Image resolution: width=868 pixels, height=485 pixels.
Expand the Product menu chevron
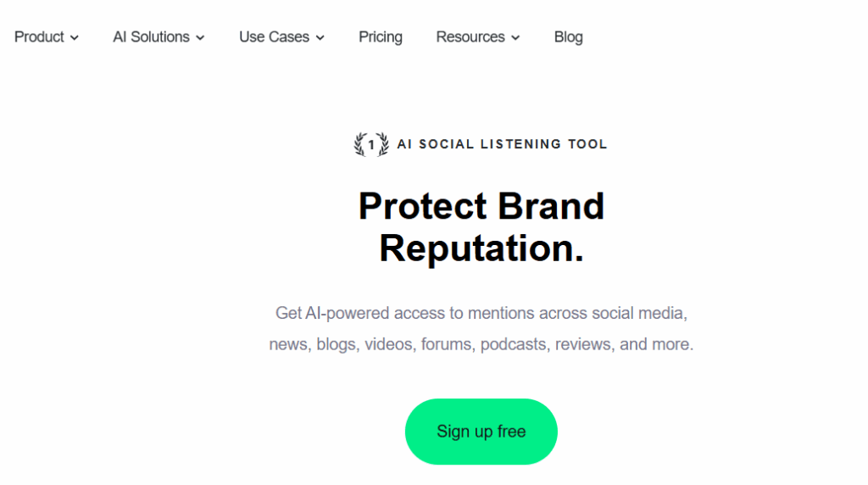[x=75, y=37]
